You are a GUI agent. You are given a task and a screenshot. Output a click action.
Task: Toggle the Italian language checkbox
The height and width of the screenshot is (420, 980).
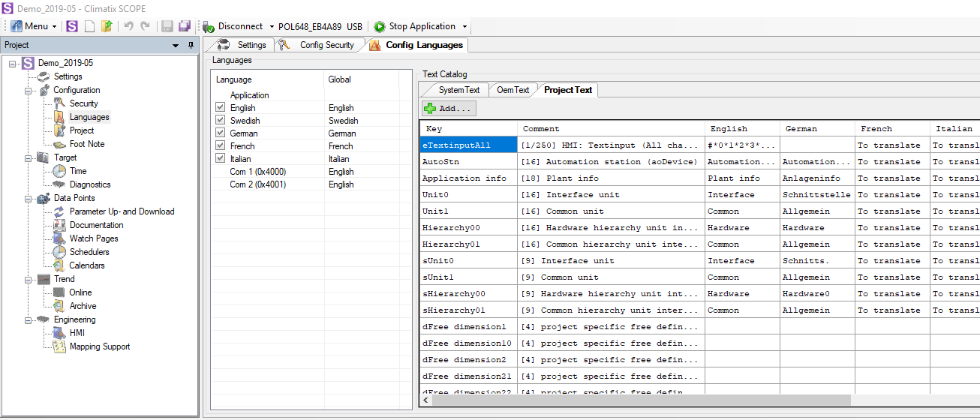coord(220,159)
